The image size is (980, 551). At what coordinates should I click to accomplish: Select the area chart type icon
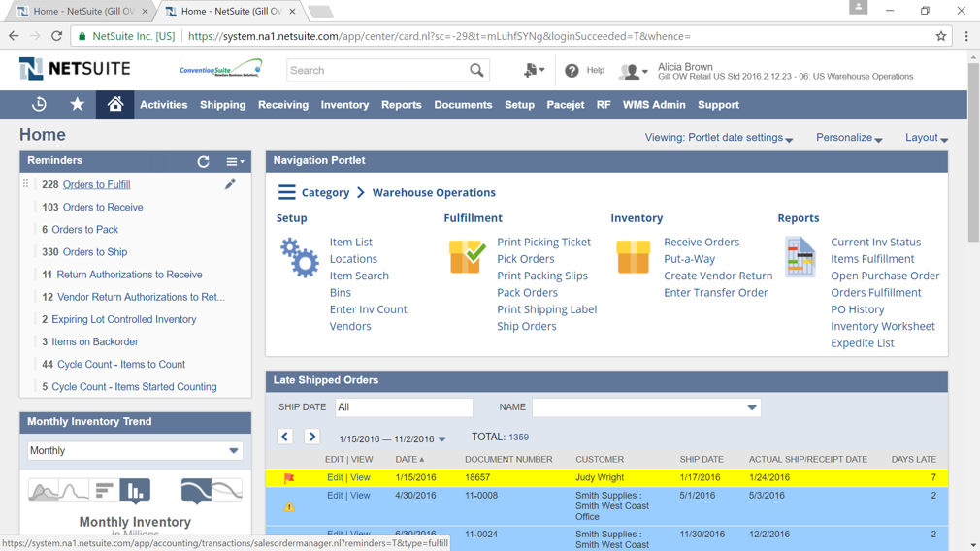[x=43, y=491]
